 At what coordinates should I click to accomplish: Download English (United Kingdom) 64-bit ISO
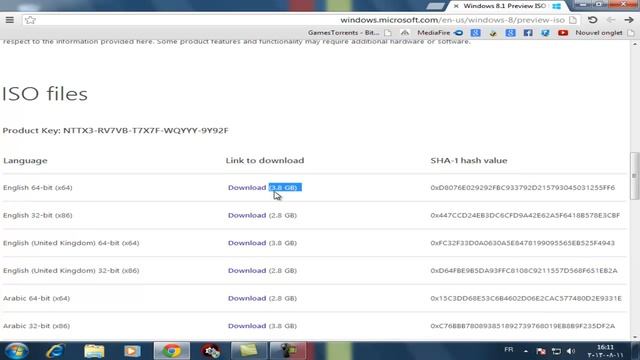(x=247, y=243)
